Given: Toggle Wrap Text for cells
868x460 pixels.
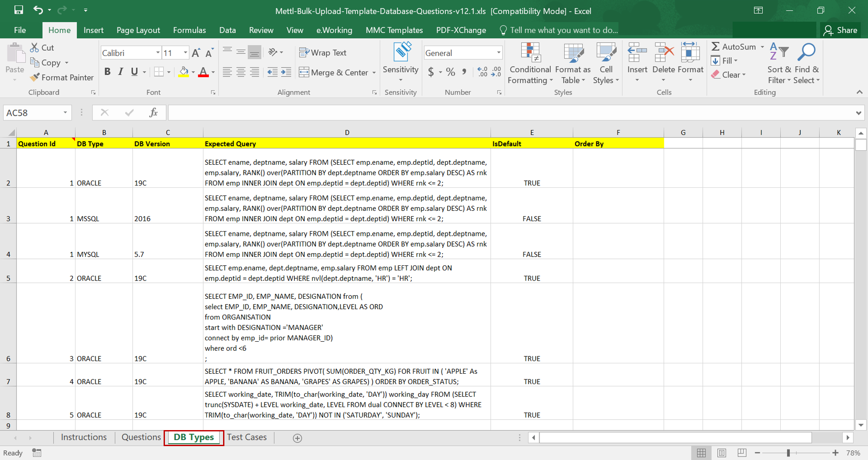Looking at the screenshot, I should 322,52.
